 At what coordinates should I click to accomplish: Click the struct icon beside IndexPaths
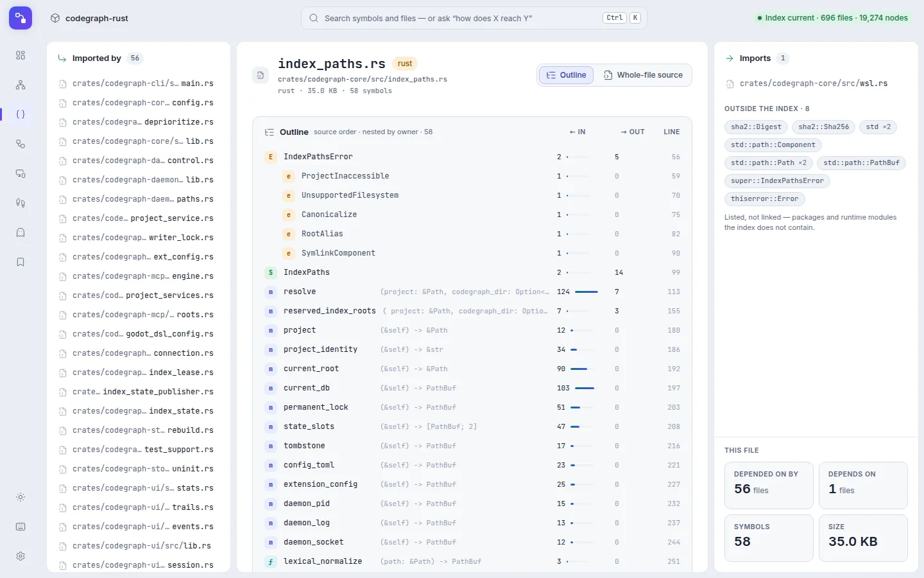(x=271, y=272)
